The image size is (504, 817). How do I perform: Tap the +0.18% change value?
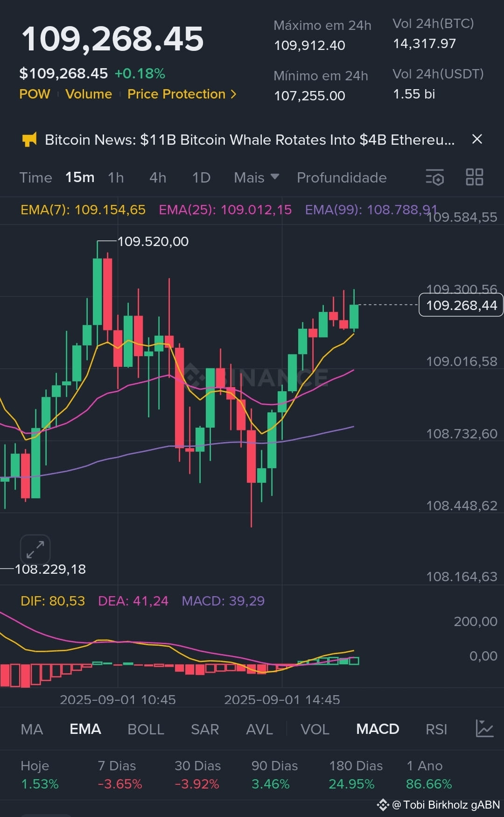tap(140, 73)
